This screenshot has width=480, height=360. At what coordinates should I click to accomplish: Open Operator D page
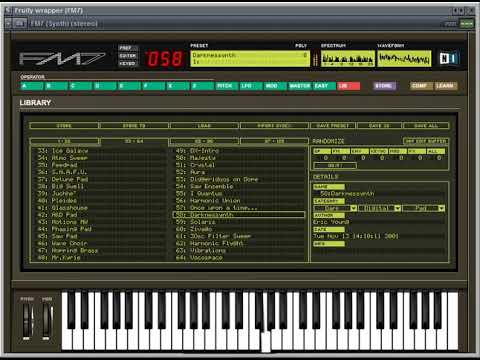click(x=105, y=86)
